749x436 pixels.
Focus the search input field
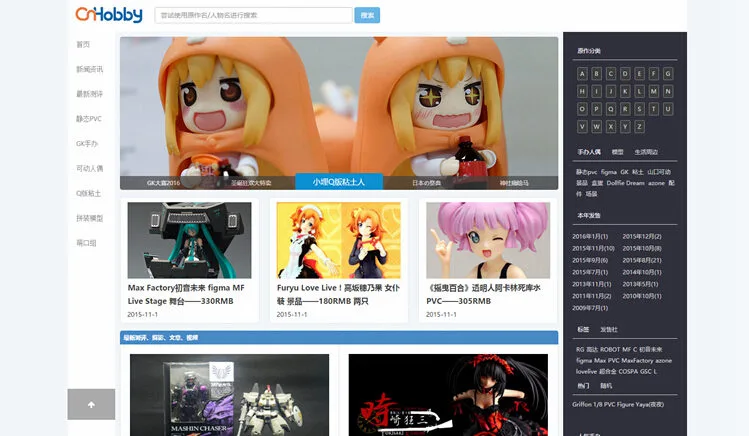253,15
